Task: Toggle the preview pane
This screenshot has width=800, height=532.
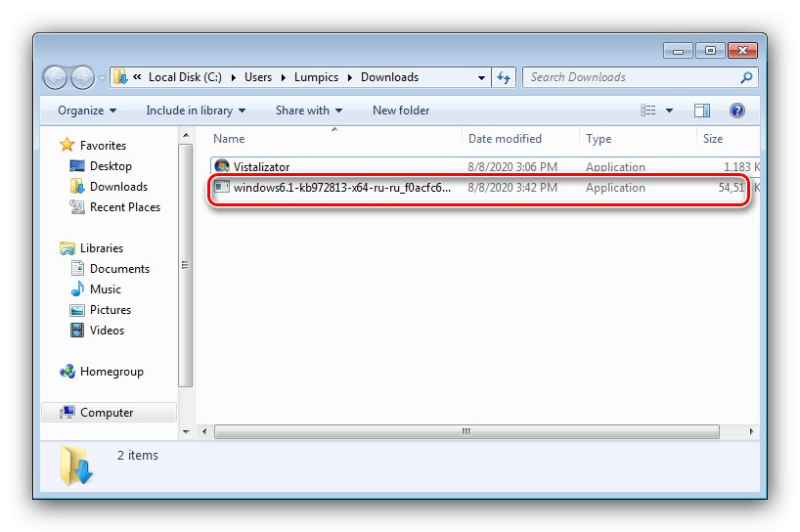Action: [702, 111]
